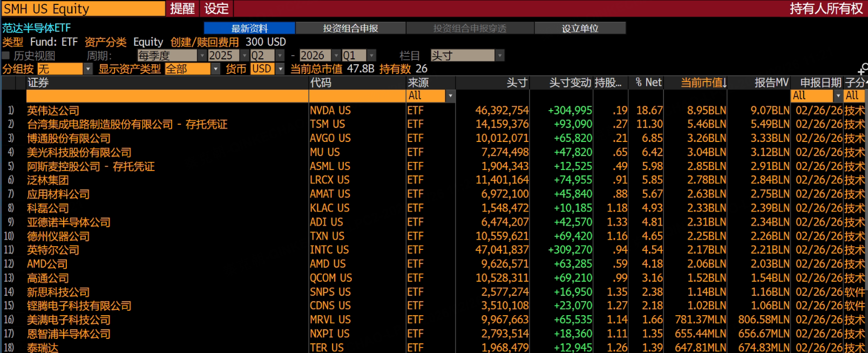This screenshot has width=868, height=353.
Task: Click the AVGO US ticker cell
Action: tap(330, 139)
